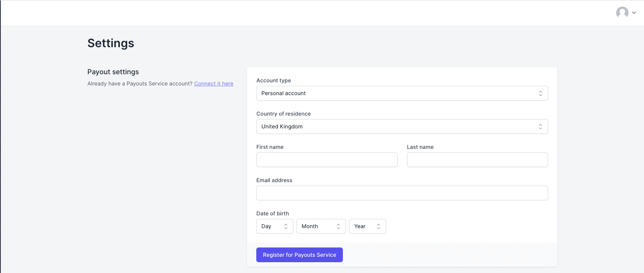Image resolution: width=644 pixels, height=273 pixels.
Task: Open the Account type dropdown
Action: pos(402,93)
